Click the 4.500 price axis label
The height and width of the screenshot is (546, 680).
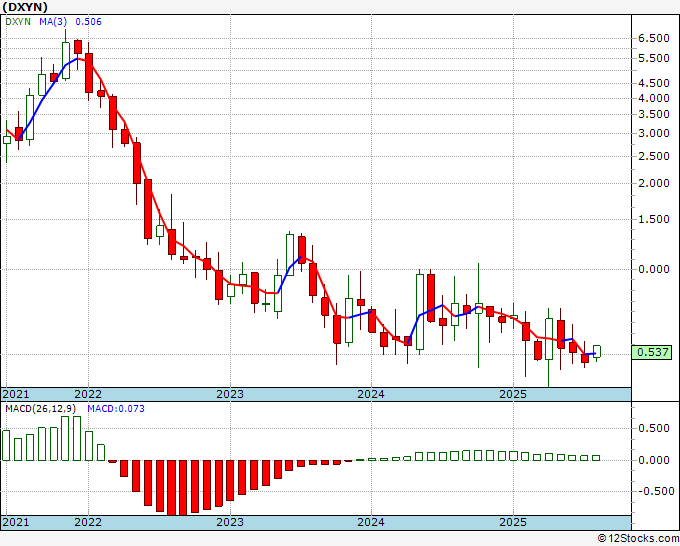point(654,83)
